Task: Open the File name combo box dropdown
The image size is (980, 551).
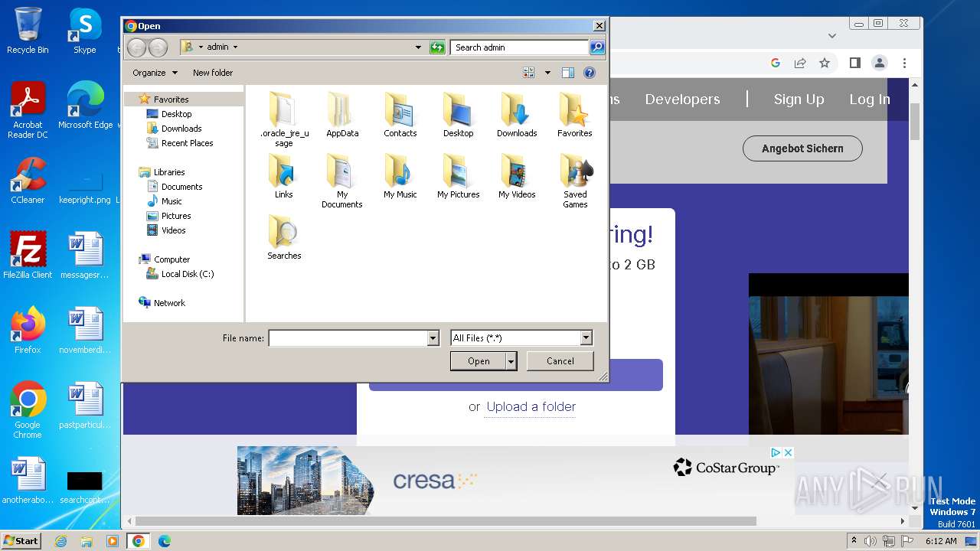Action: (433, 338)
